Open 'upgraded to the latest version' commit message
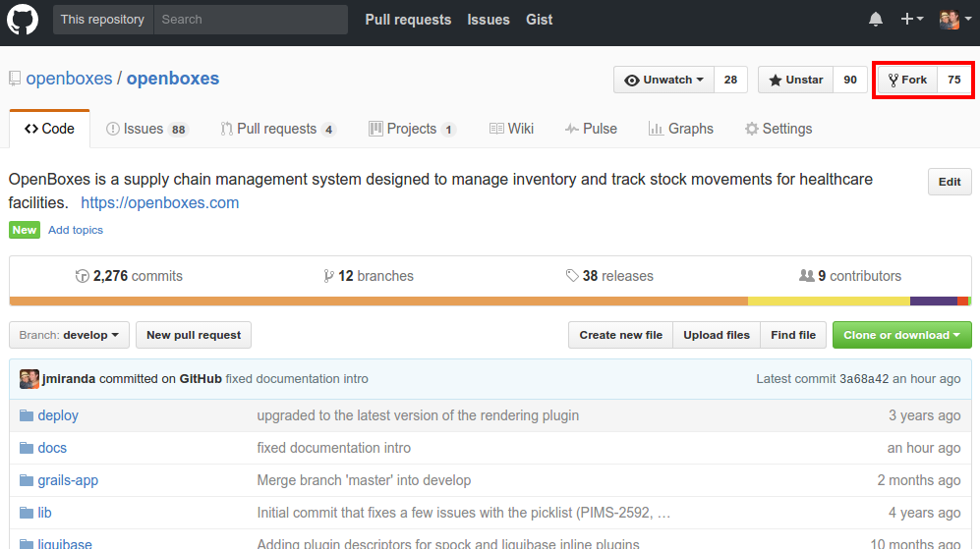 [418, 415]
